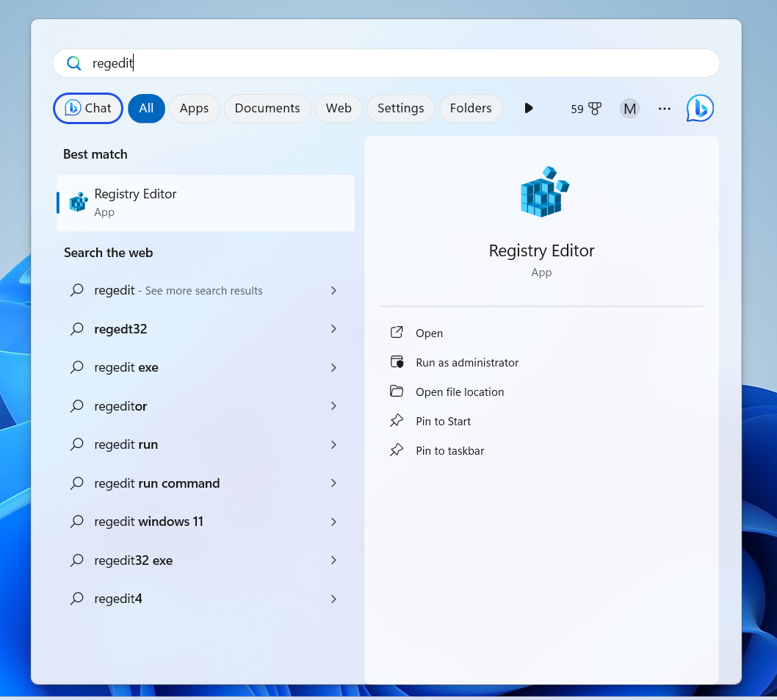The height and width of the screenshot is (700, 777).
Task: Select the All filter tab
Action: tap(146, 108)
